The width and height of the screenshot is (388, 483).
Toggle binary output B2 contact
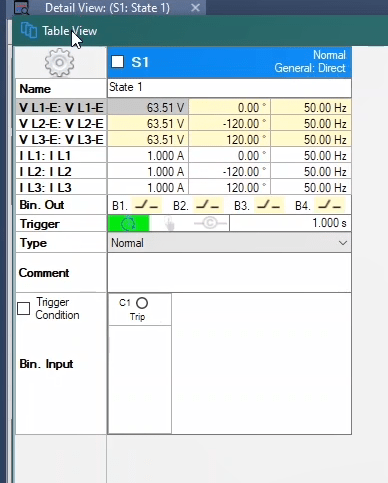coord(208,205)
